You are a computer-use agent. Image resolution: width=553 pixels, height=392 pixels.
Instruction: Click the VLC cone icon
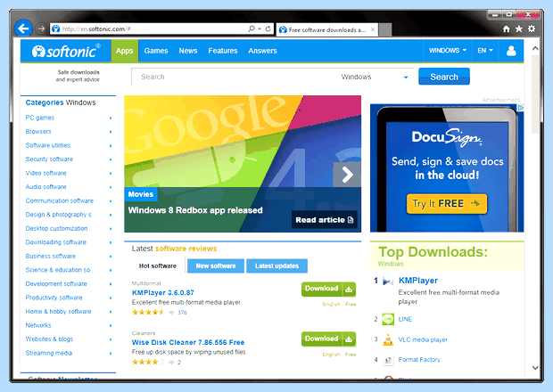tap(388, 339)
